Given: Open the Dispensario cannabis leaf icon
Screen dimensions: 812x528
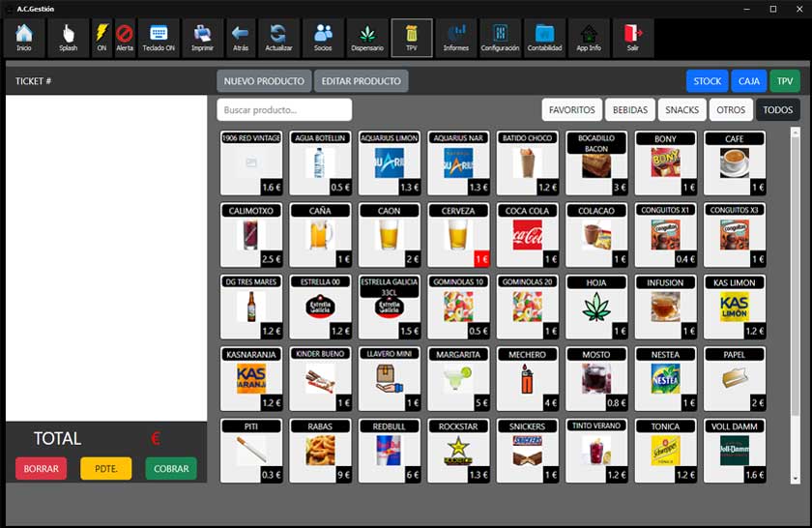Looking at the screenshot, I should 367,38.
